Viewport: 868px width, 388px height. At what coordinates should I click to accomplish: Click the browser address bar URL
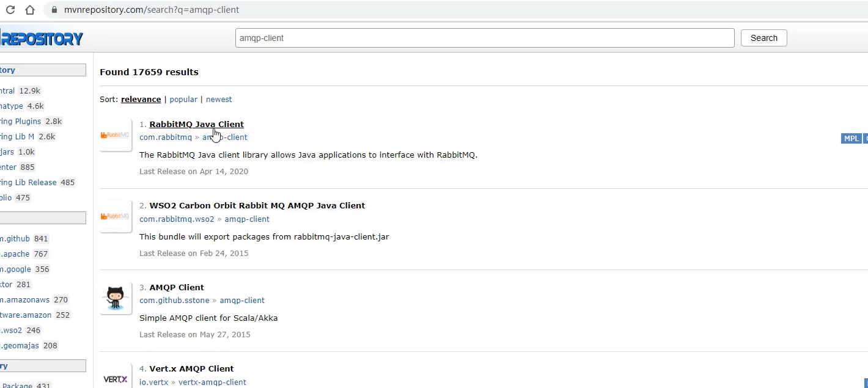[152, 10]
